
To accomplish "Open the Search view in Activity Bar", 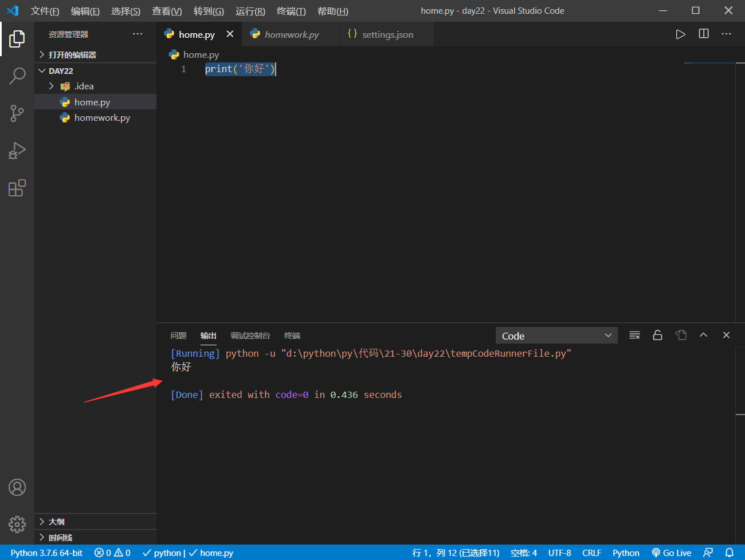I will pos(17,75).
